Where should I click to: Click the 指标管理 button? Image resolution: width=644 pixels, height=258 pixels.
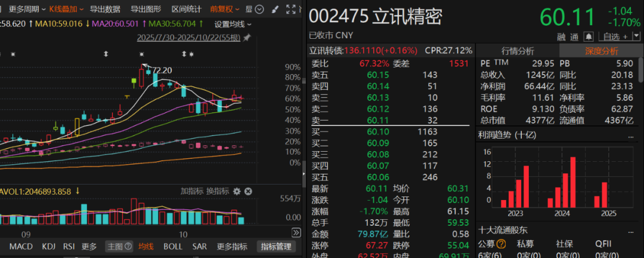point(276,247)
